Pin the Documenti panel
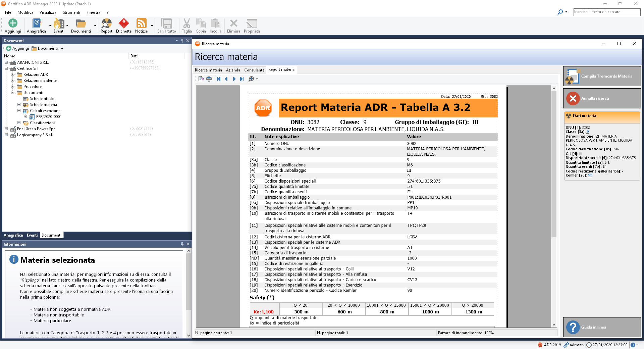This screenshot has width=644, height=349. coord(182,41)
